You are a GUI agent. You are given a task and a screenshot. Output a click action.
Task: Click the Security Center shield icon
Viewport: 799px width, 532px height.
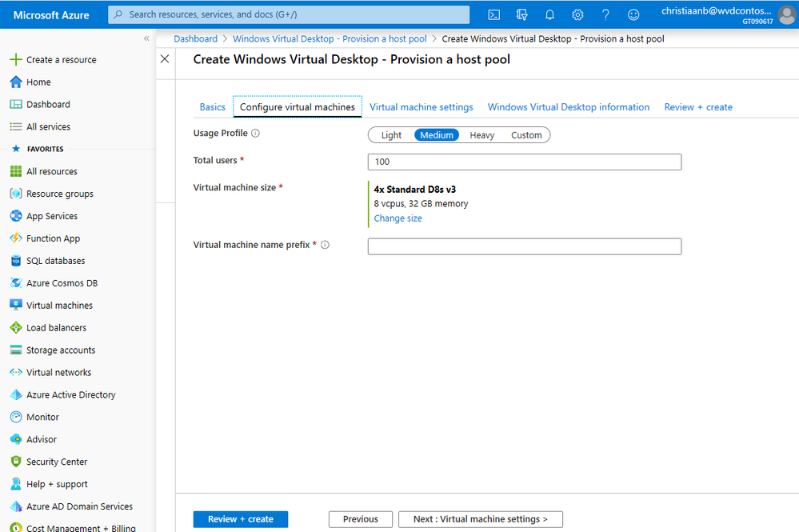[16, 462]
